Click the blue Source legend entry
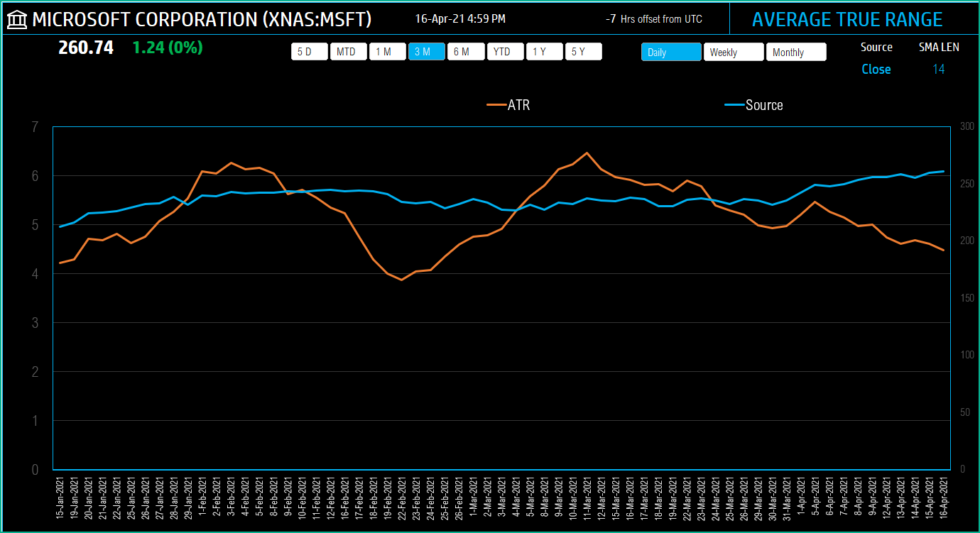The width and height of the screenshot is (980, 533). pos(754,105)
